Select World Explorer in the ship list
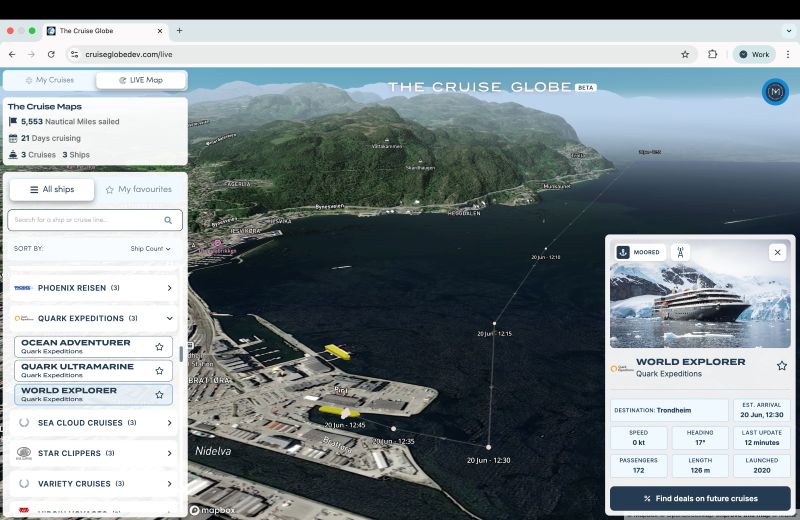 click(x=93, y=394)
